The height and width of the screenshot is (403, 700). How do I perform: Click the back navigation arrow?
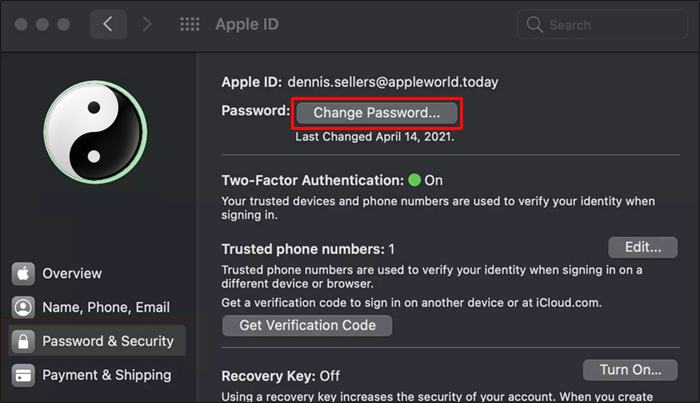click(x=108, y=24)
